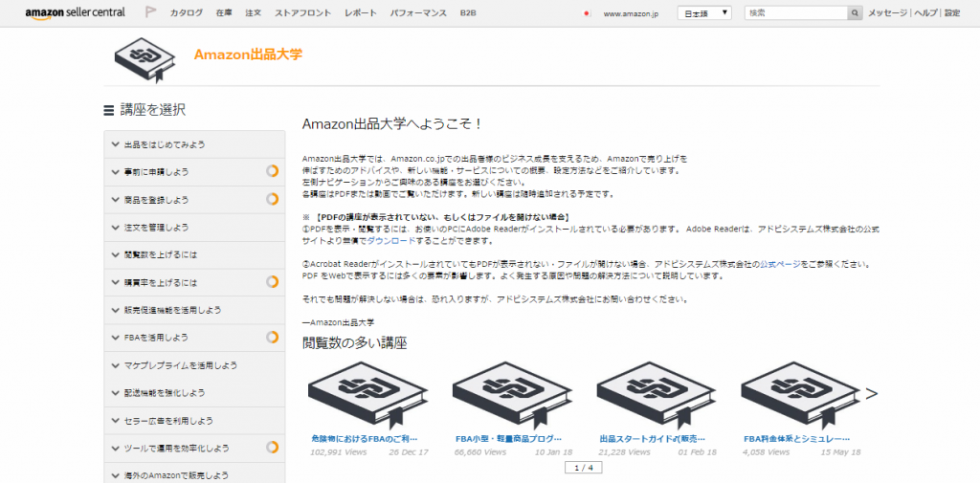Click progress ring icon beside 事前に申請しよう
Image resolution: width=980 pixels, height=483 pixels.
(272, 172)
